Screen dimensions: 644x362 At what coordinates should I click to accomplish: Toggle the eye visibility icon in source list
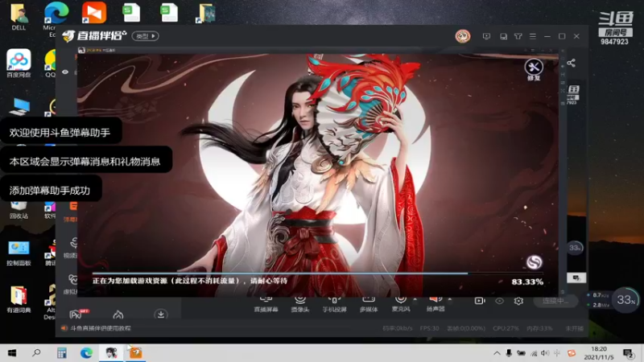[65, 72]
